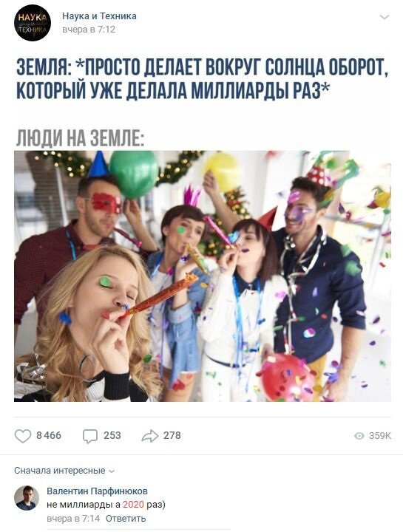Expand post options chevron at top right
Screen dimensions: 403x532
pyautogui.click(x=384, y=16)
